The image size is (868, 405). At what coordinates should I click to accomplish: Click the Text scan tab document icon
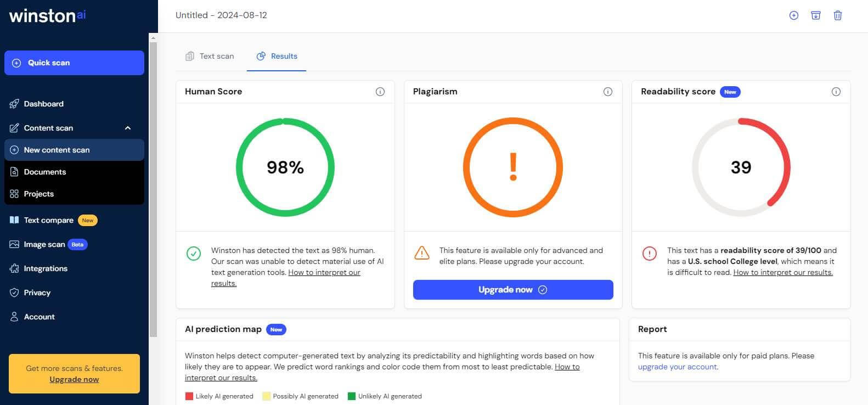[190, 56]
